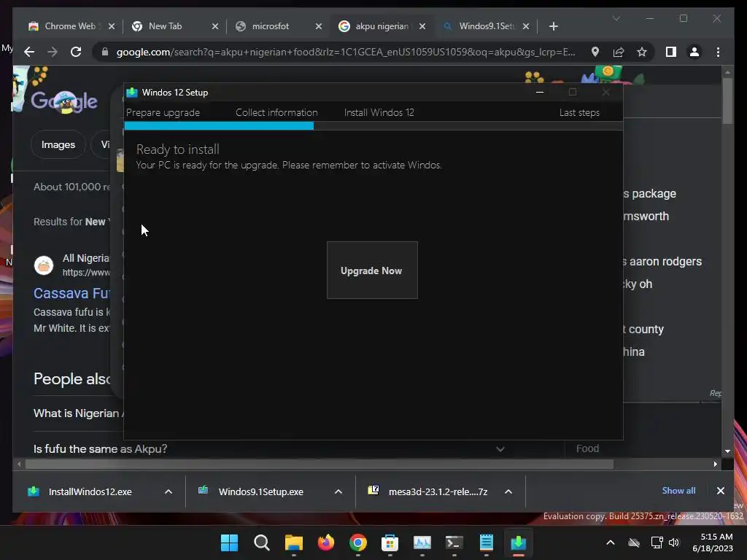The width and height of the screenshot is (747, 560).
Task: Open Chrome from taskbar
Action: tap(357, 542)
